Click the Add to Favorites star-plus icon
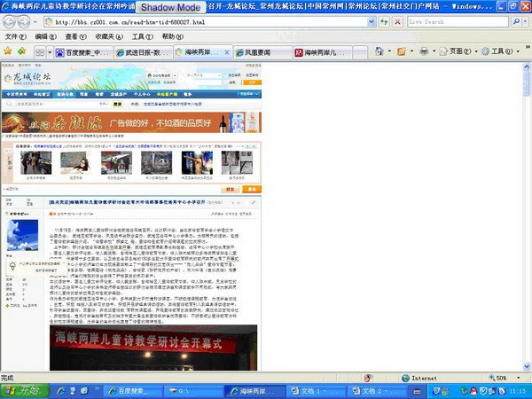The height and width of the screenshot is (399, 532). coord(21,51)
